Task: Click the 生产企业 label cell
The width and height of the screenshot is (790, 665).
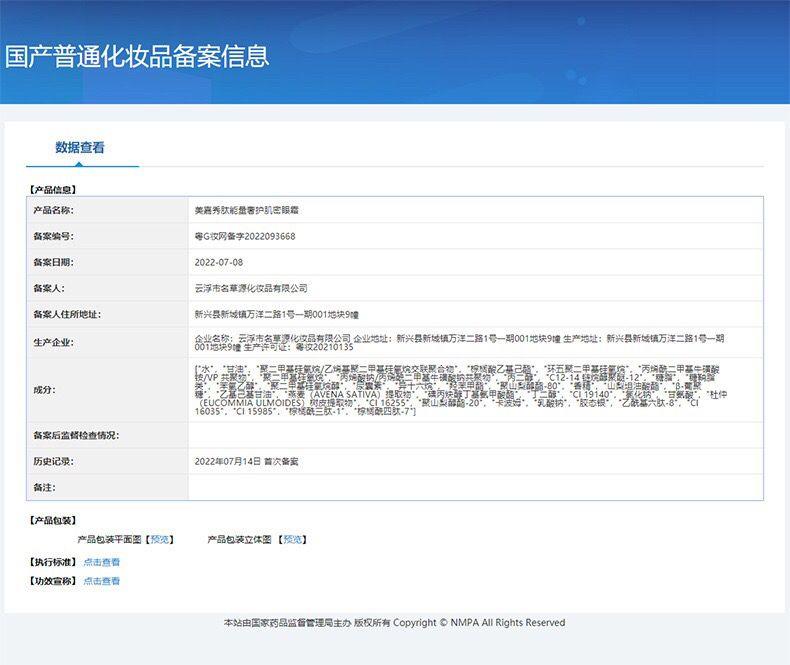Action: click(x=107, y=343)
